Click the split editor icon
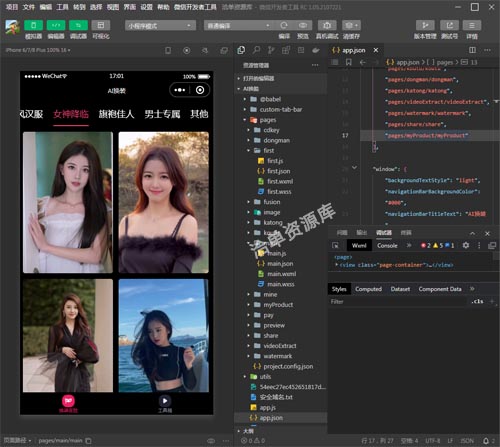The image size is (500, 447). [472, 50]
